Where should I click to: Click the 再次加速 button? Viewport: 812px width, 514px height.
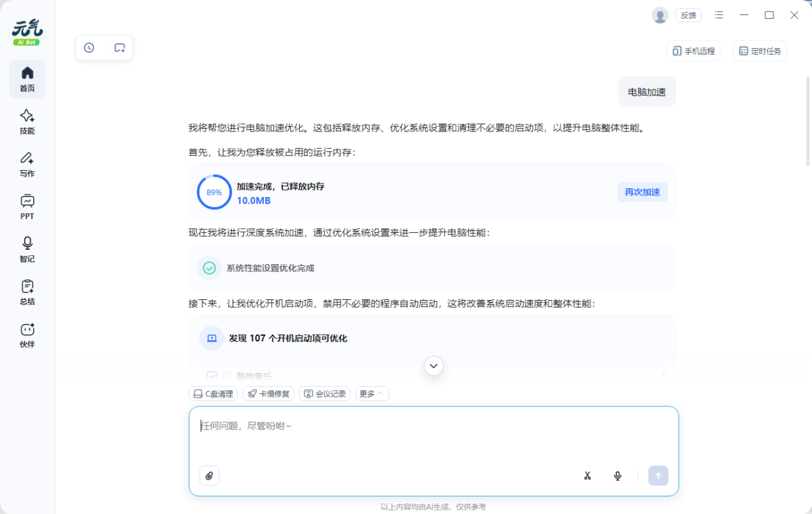[641, 192]
